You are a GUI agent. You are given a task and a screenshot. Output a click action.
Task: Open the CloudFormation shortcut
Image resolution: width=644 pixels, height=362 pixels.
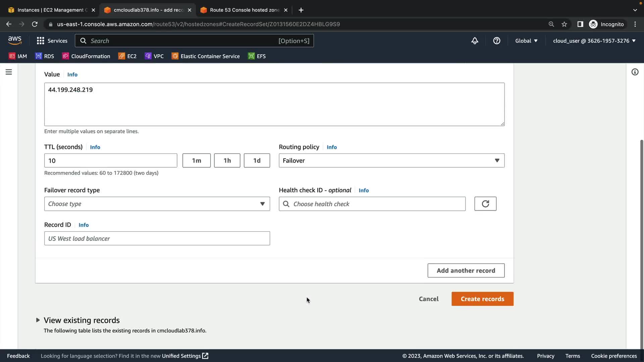point(86,56)
